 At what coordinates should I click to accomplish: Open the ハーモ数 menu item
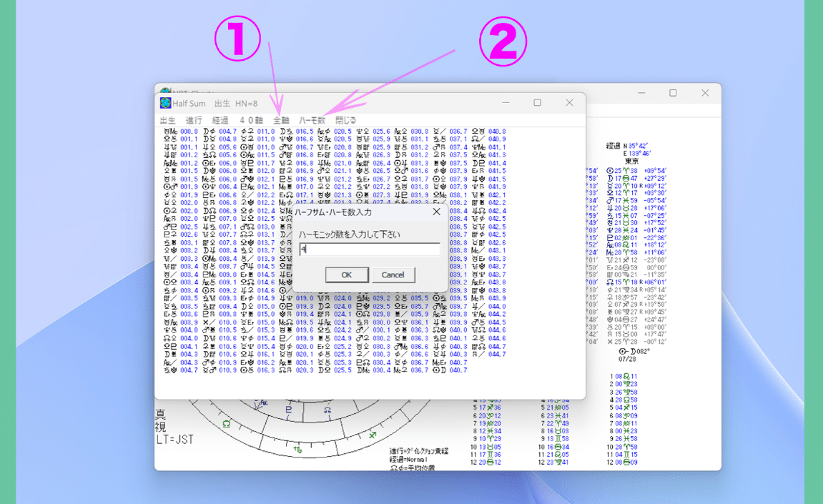[x=312, y=120]
